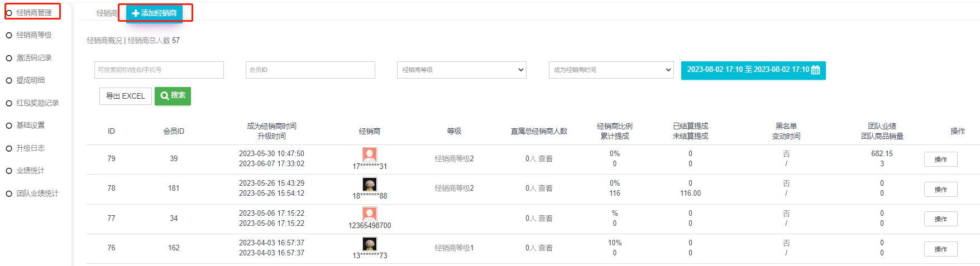Go to 激活码记录 sidebar item
The height and width of the screenshot is (266, 980).
coord(34,58)
